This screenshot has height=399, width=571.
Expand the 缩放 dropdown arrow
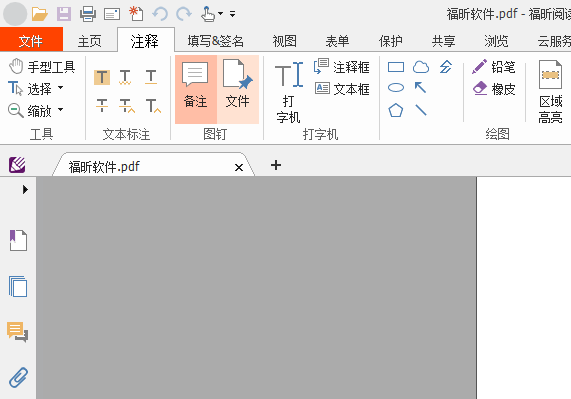coord(60,109)
